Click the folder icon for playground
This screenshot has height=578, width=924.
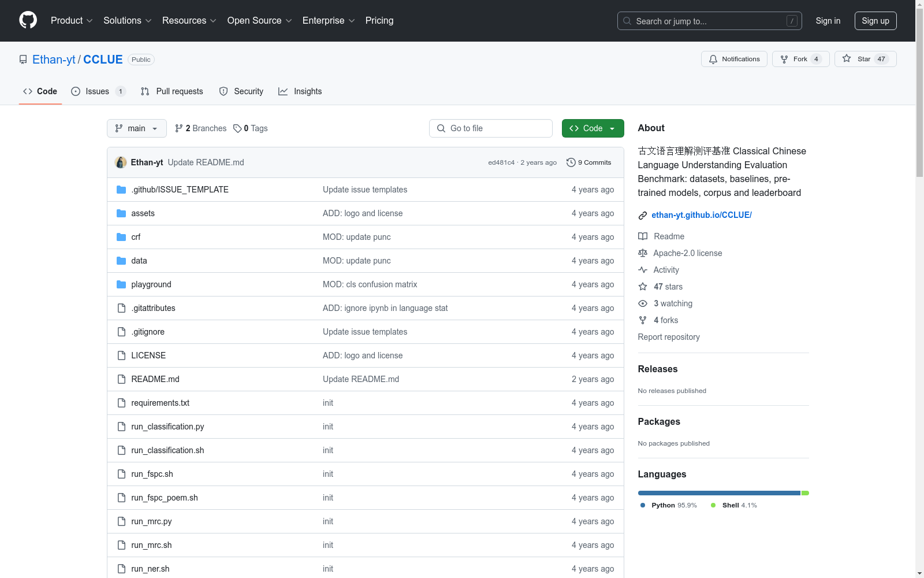click(x=121, y=284)
